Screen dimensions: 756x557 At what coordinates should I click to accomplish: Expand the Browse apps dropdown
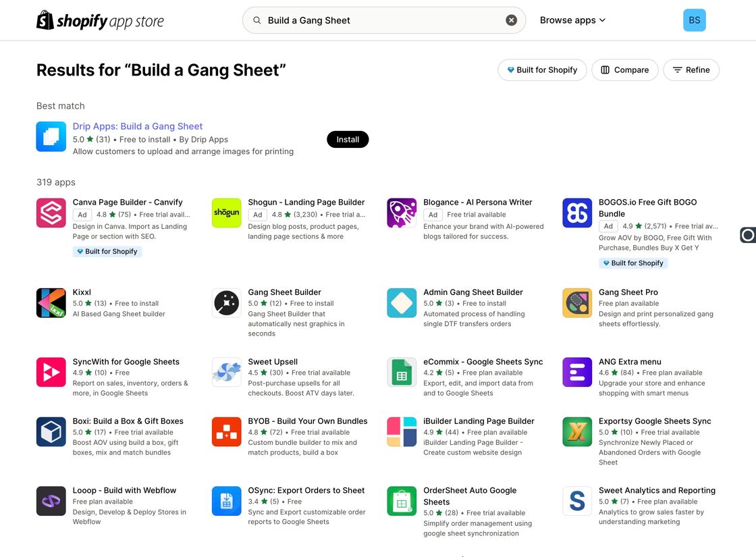pos(572,20)
